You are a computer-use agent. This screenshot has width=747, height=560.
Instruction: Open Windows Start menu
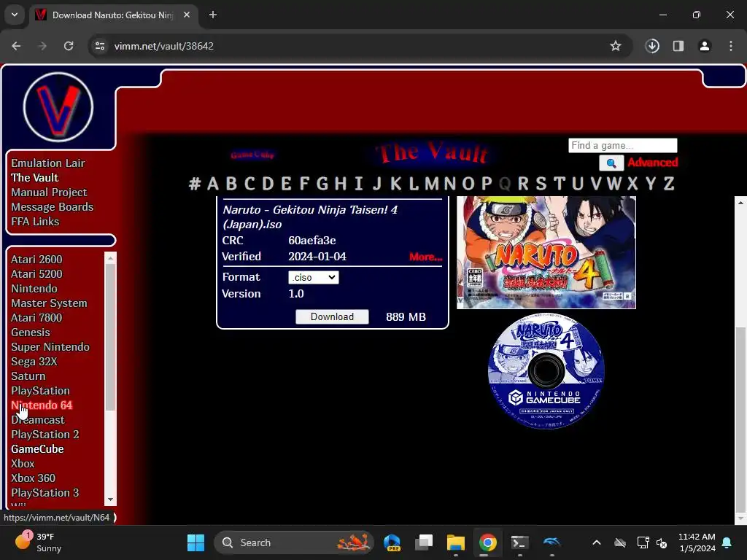tap(196, 542)
